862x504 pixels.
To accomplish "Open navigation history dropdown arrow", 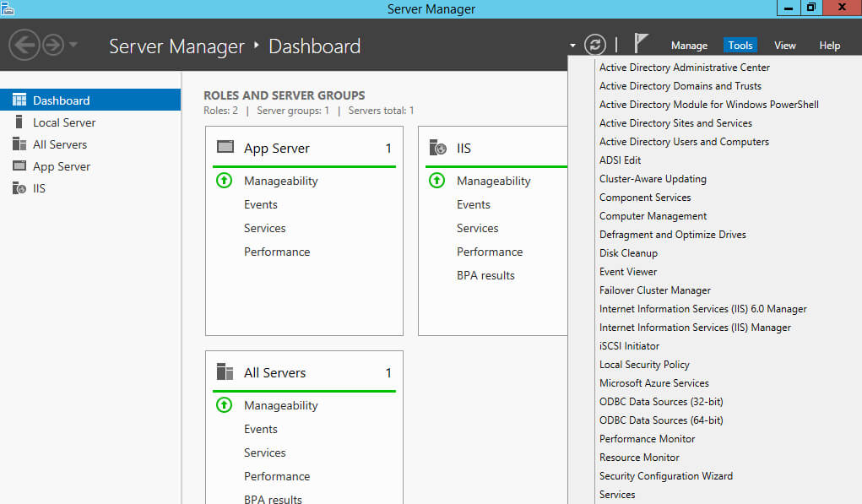I will tap(73, 45).
